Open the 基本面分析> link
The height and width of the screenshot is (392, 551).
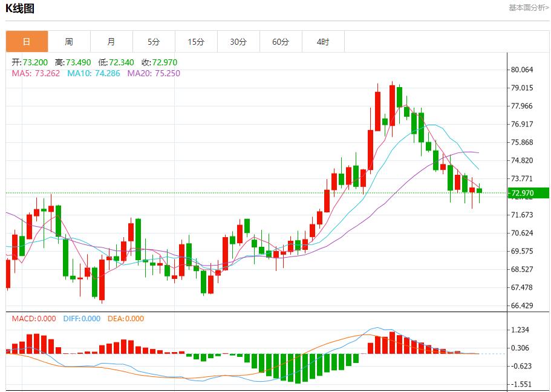pyautogui.click(x=529, y=8)
